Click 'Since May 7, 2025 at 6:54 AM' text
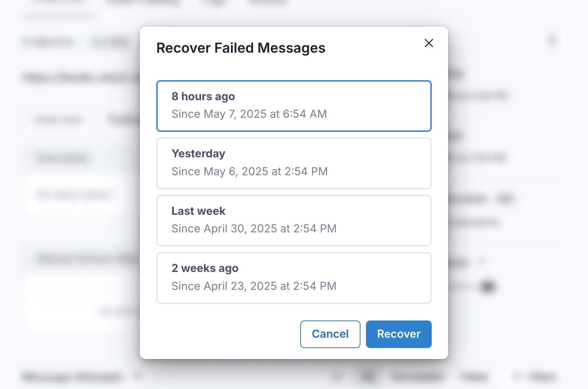The image size is (588, 389). pyautogui.click(x=249, y=114)
